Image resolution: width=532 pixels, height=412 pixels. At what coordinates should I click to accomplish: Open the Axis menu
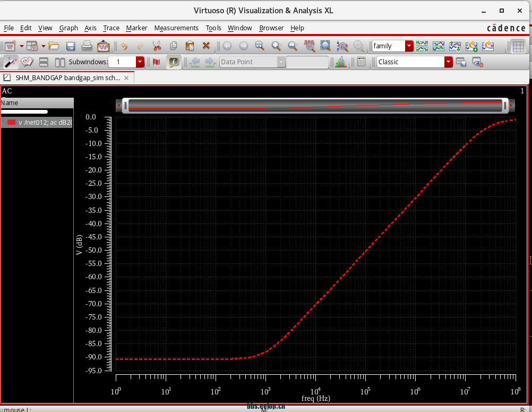click(x=90, y=28)
